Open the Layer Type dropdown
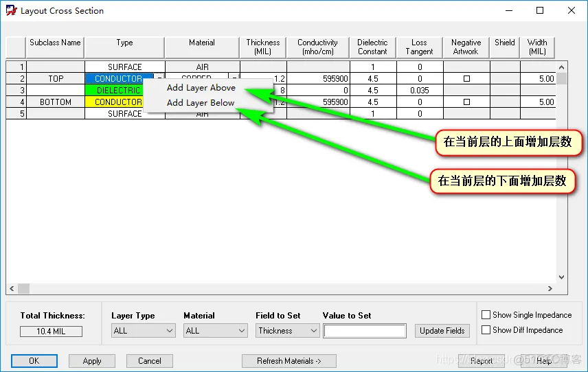Image resolution: width=588 pixels, height=372 pixels. 144,331
